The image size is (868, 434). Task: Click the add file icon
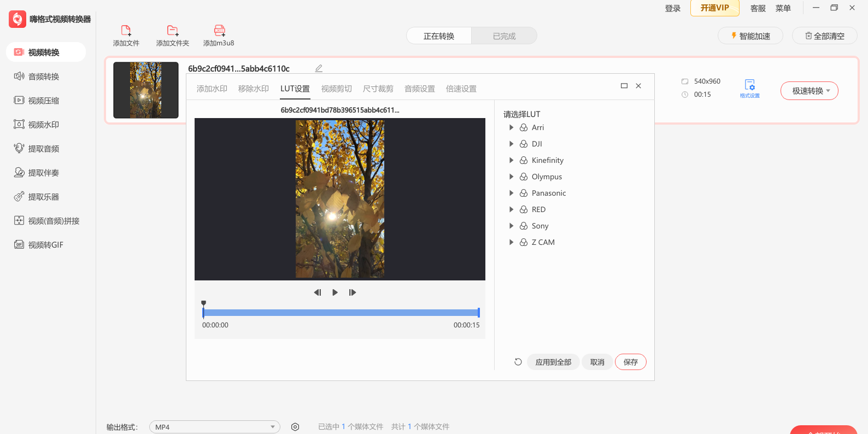click(126, 31)
